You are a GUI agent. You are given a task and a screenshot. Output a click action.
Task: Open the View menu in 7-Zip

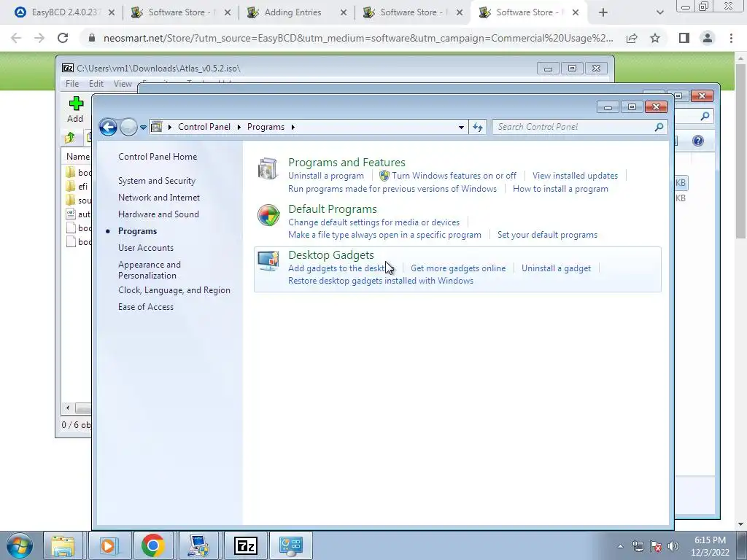click(123, 83)
